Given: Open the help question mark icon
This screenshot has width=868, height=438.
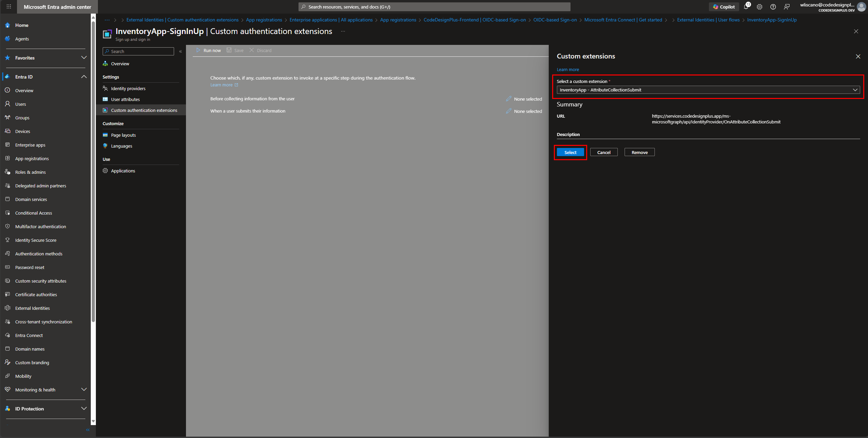Looking at the screenshot, I should pyautogui.click(x=773, y=7).
